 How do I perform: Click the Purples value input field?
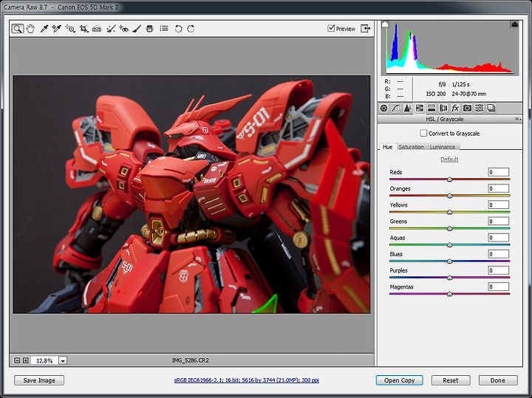499,270
